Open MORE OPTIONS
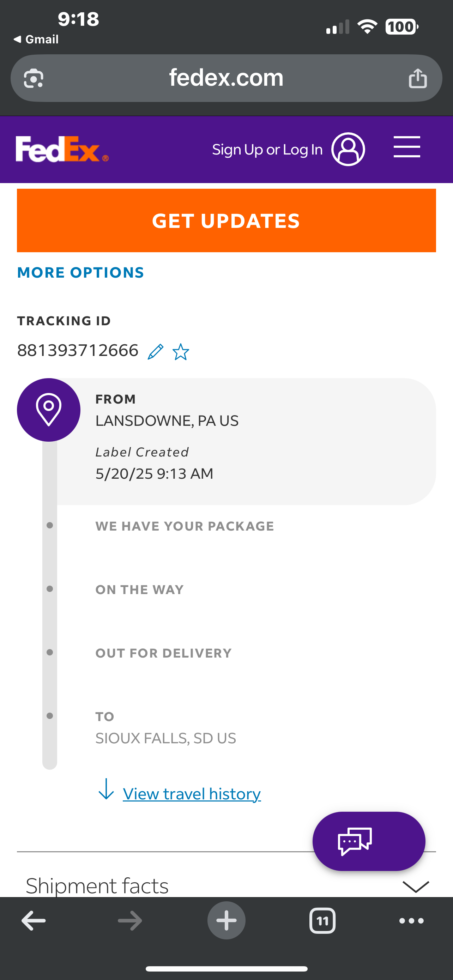 tap(81, 272)
